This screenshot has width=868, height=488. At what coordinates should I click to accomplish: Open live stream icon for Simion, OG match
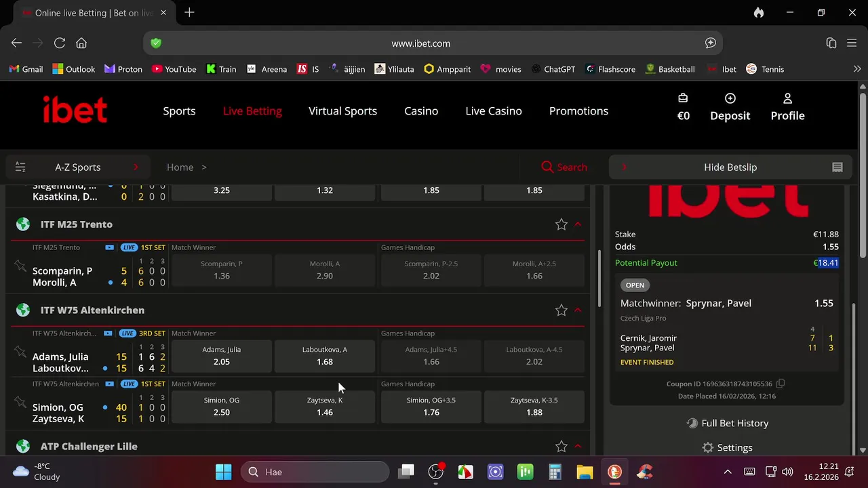click(x=110, y=384)
